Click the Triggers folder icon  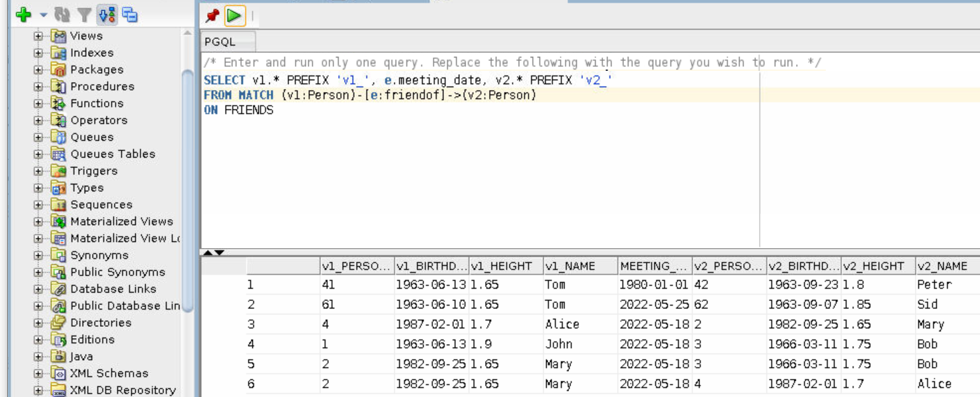(59, 171)
